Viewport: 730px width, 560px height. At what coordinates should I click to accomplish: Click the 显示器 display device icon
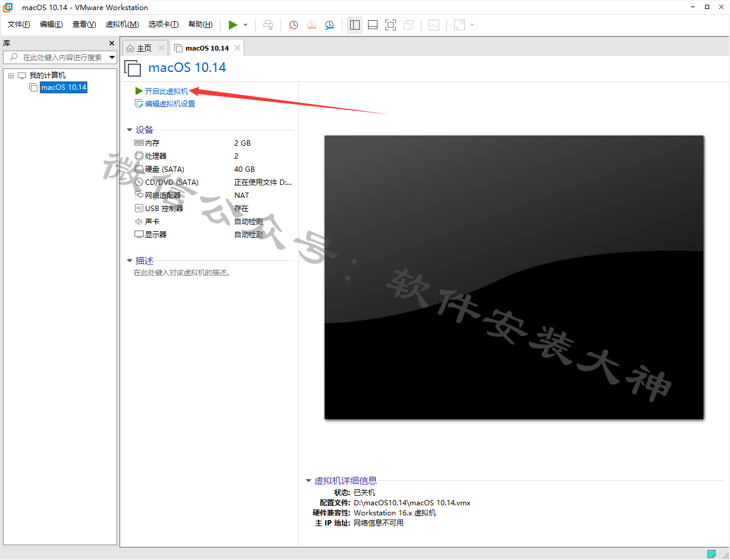pos(139,235)
